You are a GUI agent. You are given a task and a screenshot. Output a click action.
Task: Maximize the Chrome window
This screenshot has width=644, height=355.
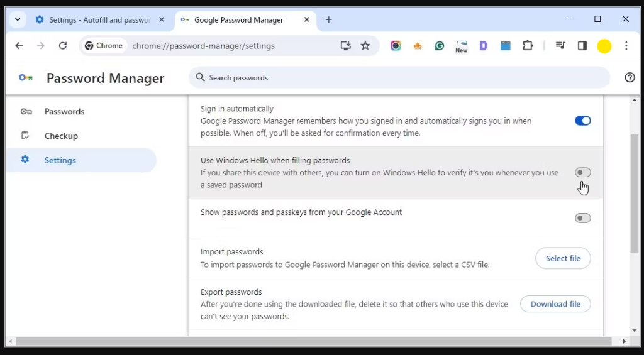pos(597,19)
